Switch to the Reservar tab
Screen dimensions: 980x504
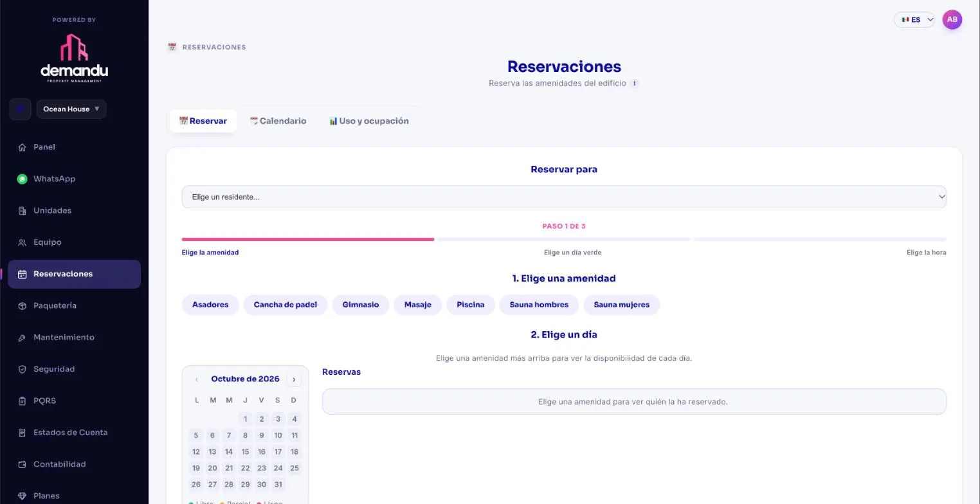click(x=203, y=121)
